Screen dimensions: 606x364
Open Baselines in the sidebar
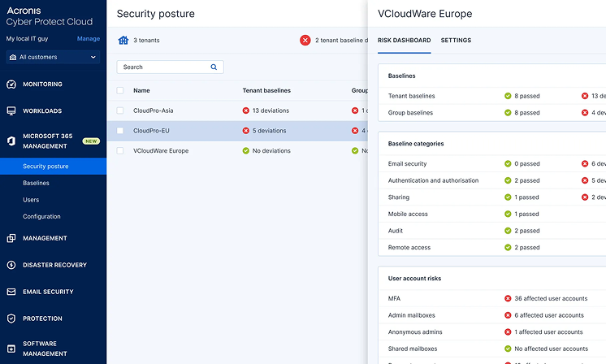point(36,183)
